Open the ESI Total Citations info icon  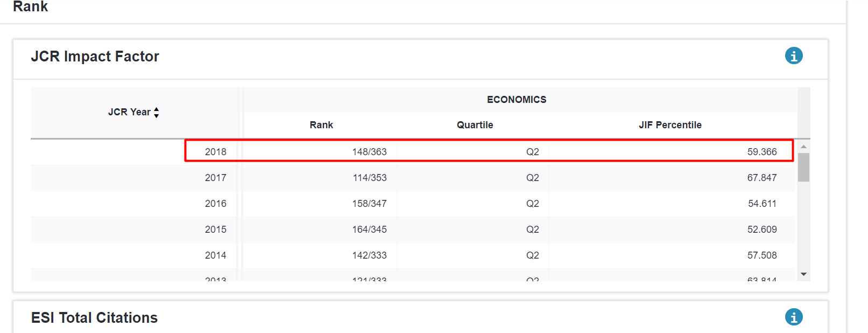[x=794, y=317]
